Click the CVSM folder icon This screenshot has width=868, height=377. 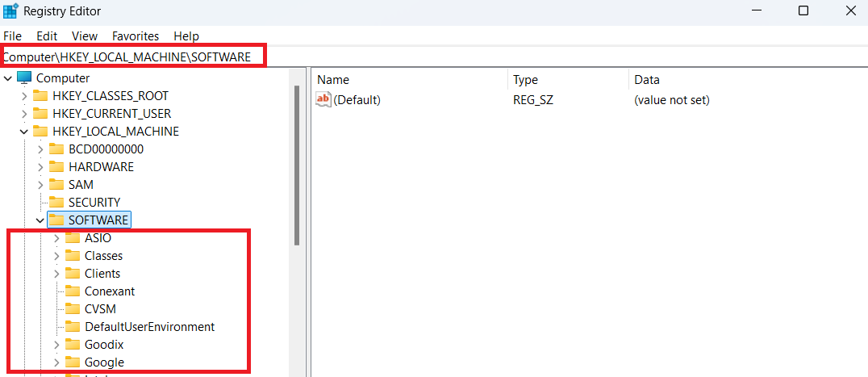coord(73,309)
